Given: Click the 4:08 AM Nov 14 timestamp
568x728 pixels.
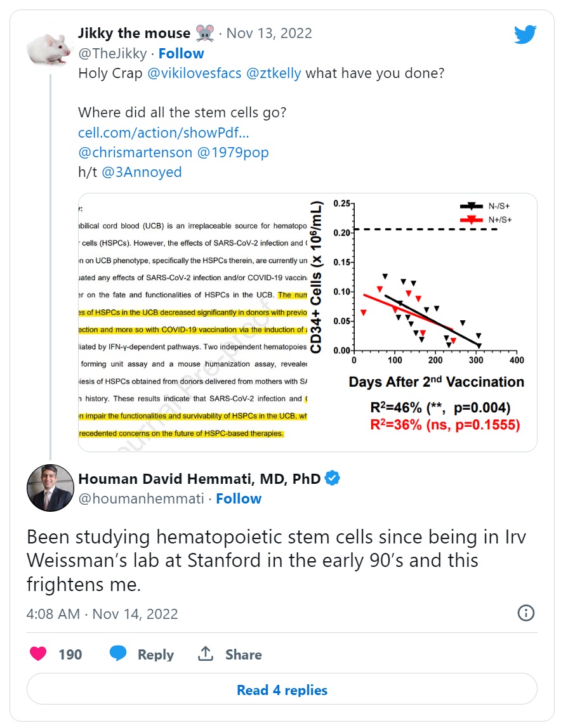Looking at the screenshot, I should click(x=102, y=614).
